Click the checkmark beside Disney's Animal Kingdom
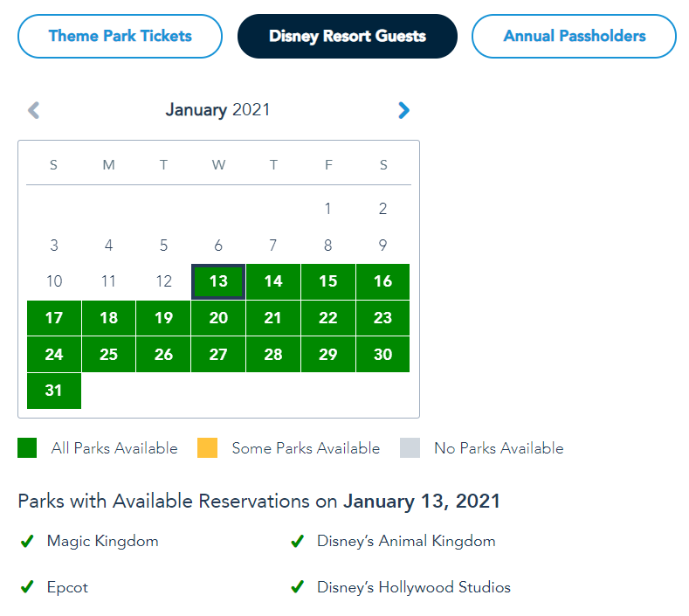Image resolution: width=689 pixels, height=616 pixels. [x=297, y=542]
